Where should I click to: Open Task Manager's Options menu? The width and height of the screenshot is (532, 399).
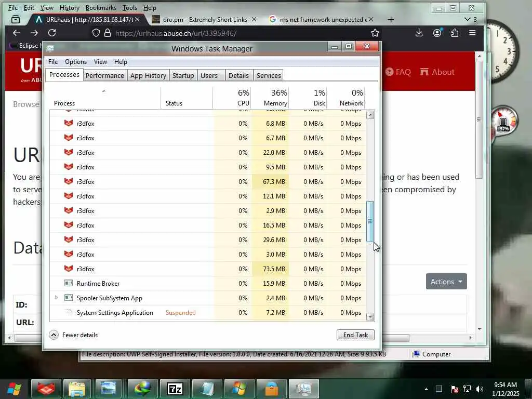(x=76, y=62)
